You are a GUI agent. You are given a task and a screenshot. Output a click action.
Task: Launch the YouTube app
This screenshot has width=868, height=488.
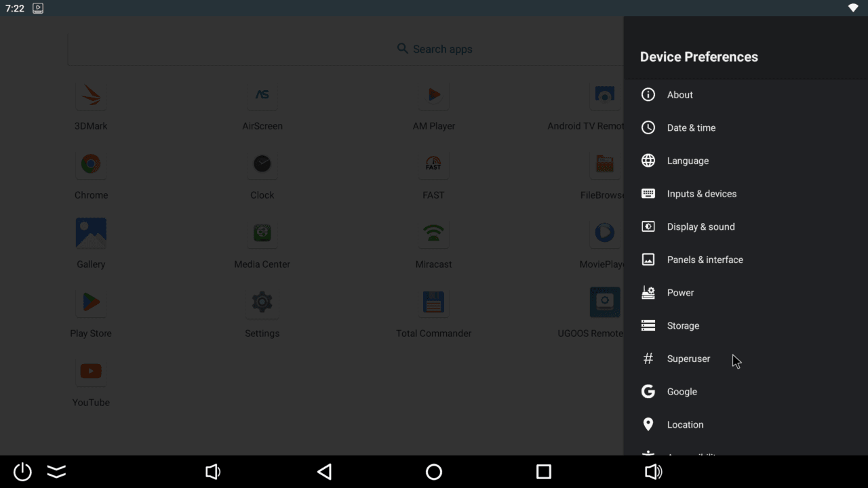(x=91, y=372)
